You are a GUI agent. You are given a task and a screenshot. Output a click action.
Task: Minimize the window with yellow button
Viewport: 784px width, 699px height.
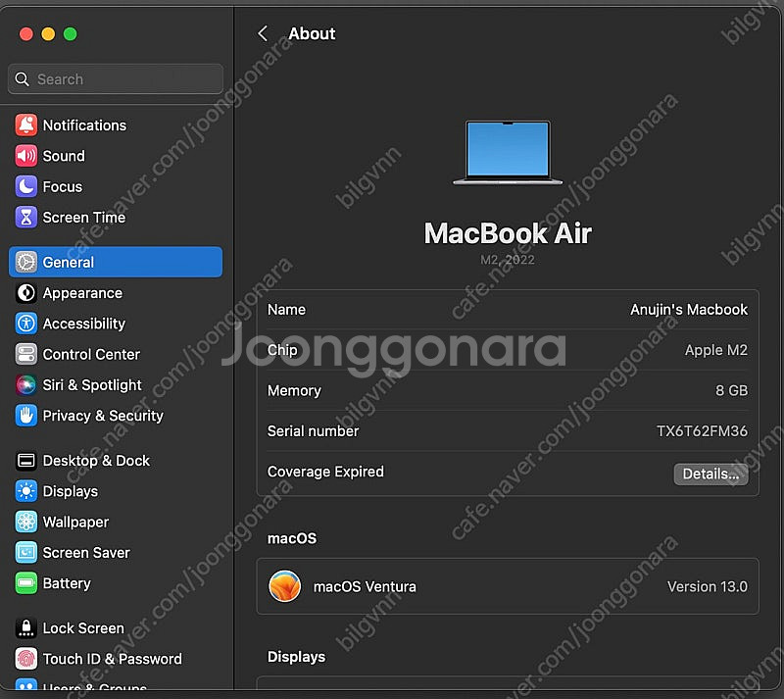pos(48,34)
